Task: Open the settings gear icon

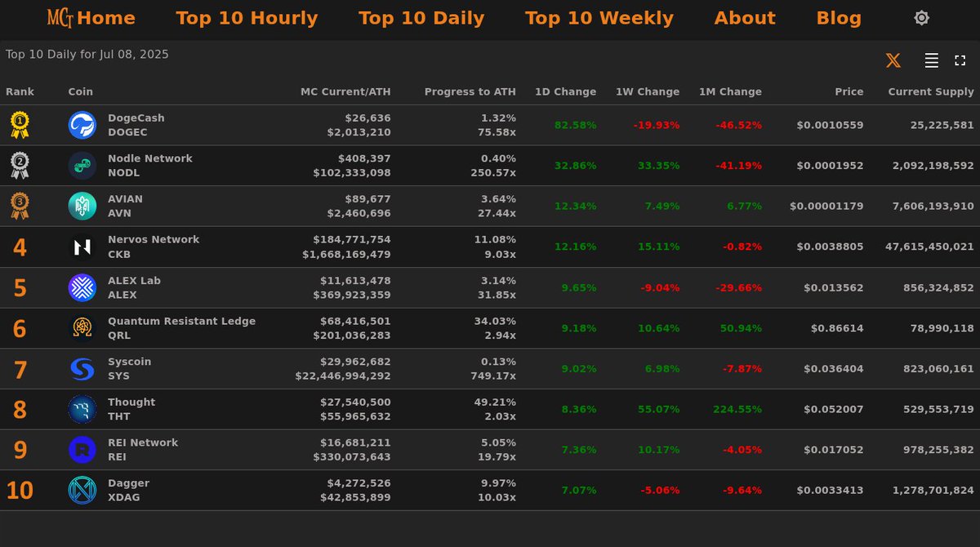Action: click(x=921, y=18)
